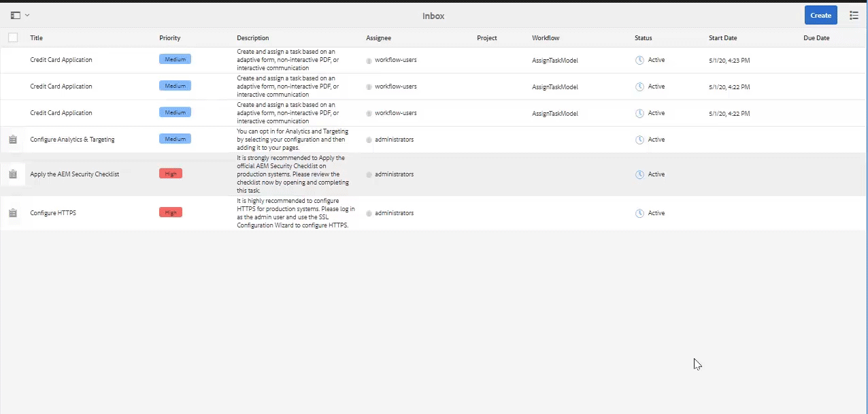This screenshot has width=868, height=414.
Task: Click High priority badge of Configure HTTPS
Action: coord(171,212)
